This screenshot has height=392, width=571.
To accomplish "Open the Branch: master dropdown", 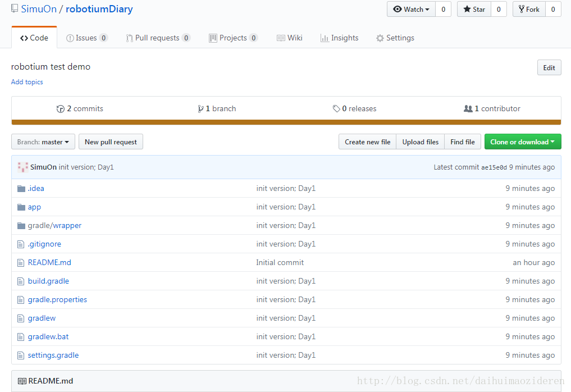I will [43, 142].
